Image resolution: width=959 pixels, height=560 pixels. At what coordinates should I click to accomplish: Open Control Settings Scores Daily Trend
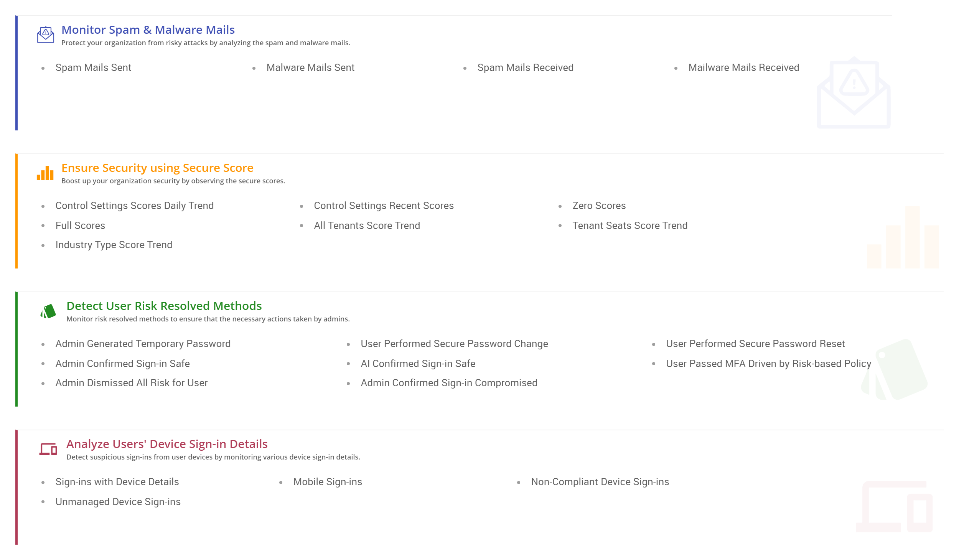[134, 206]
